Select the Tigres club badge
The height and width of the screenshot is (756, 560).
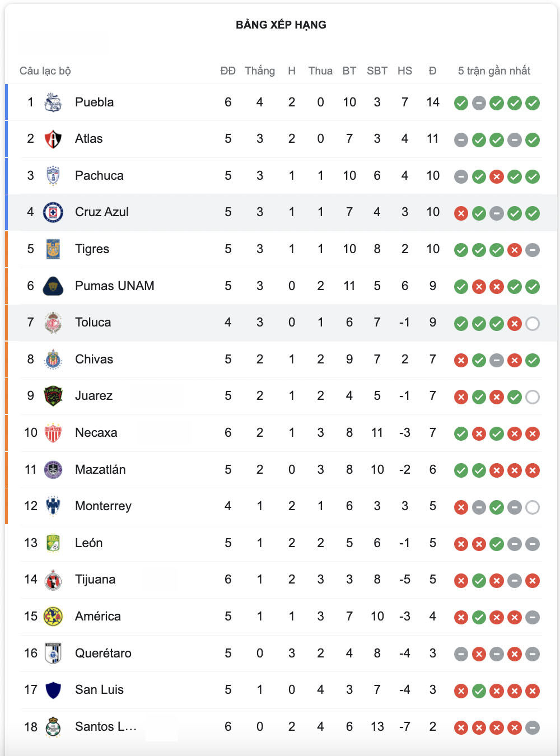[53, 249]
